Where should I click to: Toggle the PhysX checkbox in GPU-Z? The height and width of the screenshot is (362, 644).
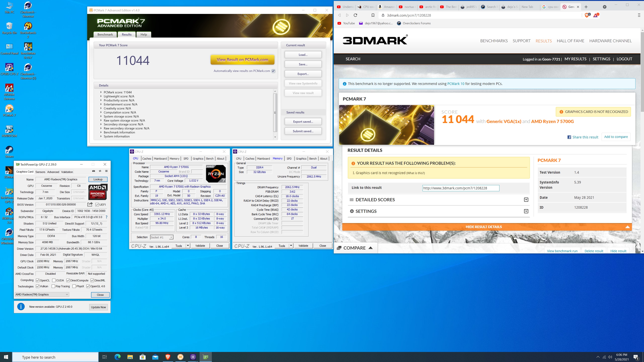coord(74,286)
